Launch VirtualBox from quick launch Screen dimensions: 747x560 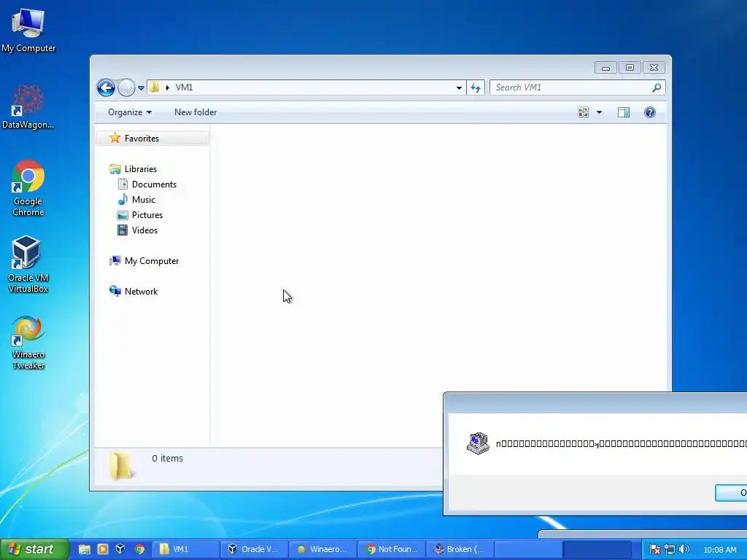coord(120,550)
